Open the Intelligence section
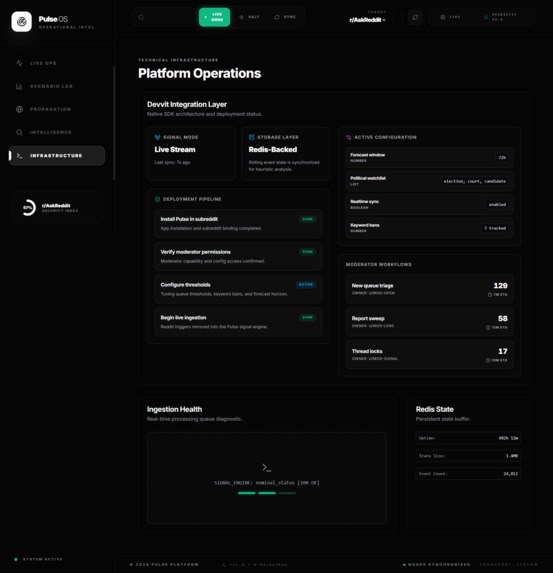 57,132
